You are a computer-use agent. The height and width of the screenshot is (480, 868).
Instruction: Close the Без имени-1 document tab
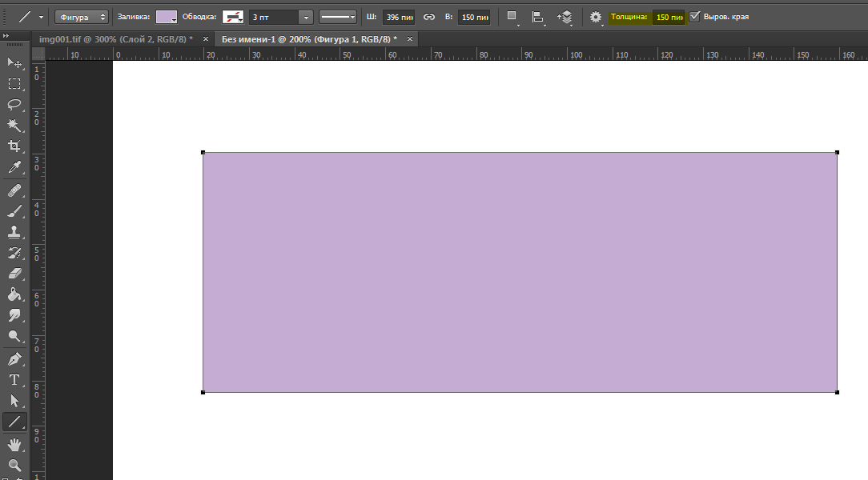click(410, 39)
